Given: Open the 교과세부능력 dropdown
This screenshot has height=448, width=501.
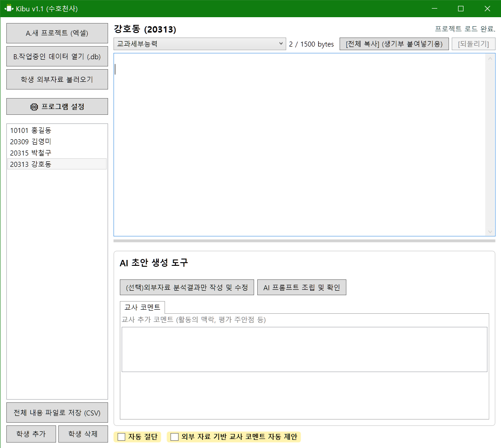Looking at the screenshot, I should [200, 44].
